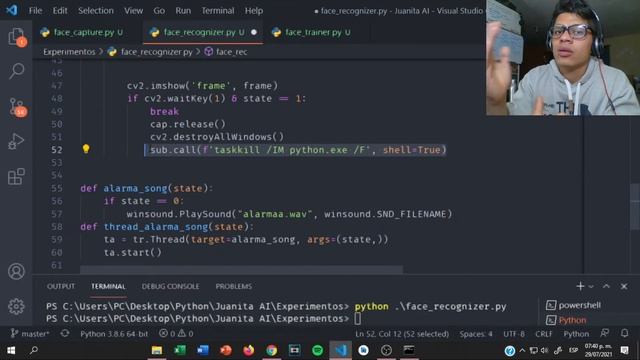The height and width of the screenshot is (360, 640).
Task: Change end of line sequence CRLF
Action: click(x=543, y=334)
